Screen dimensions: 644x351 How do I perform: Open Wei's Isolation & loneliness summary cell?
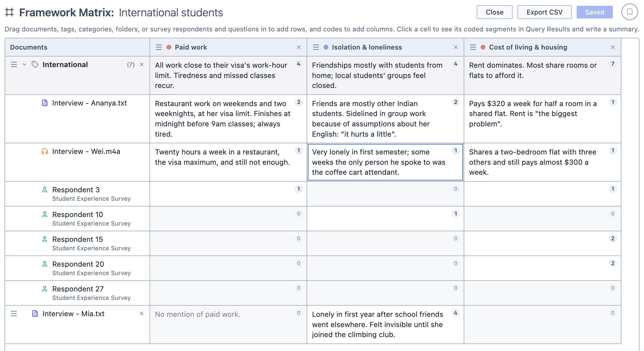click(385, 162)
